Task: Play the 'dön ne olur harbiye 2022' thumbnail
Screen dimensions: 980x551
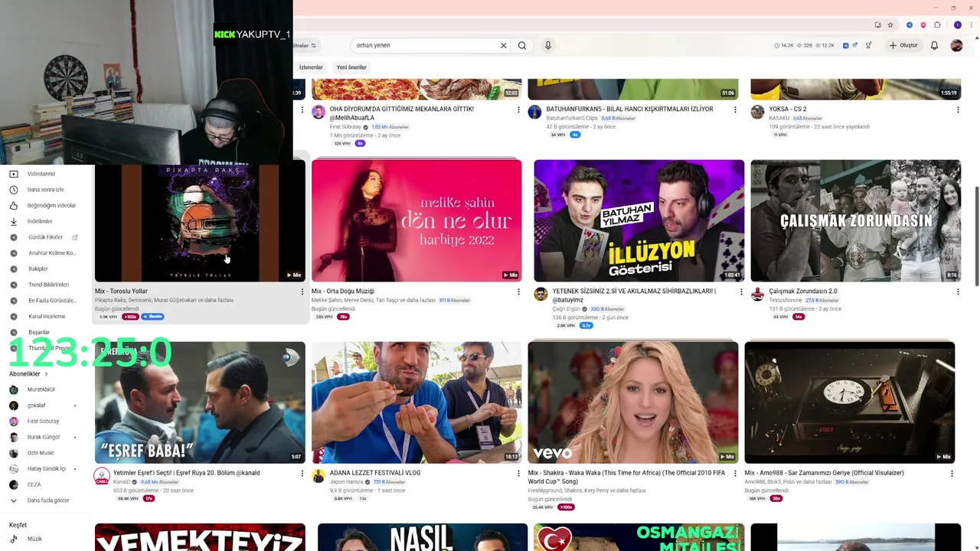Action: tap(416, 220)
